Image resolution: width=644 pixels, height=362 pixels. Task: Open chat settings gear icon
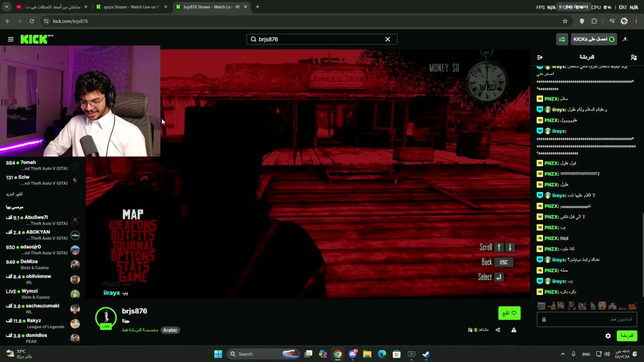pyautogui.click(x=608, y=336)
